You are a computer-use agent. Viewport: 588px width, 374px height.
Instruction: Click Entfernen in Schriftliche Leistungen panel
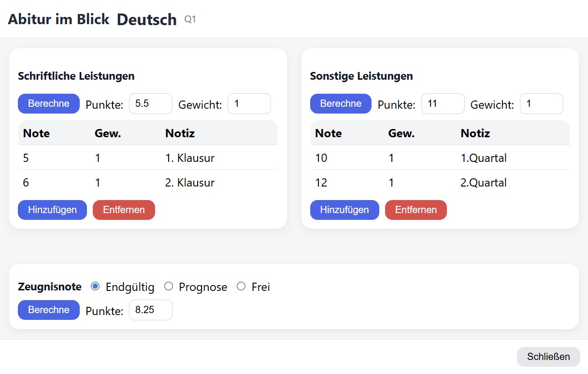(x=124, y=210)
